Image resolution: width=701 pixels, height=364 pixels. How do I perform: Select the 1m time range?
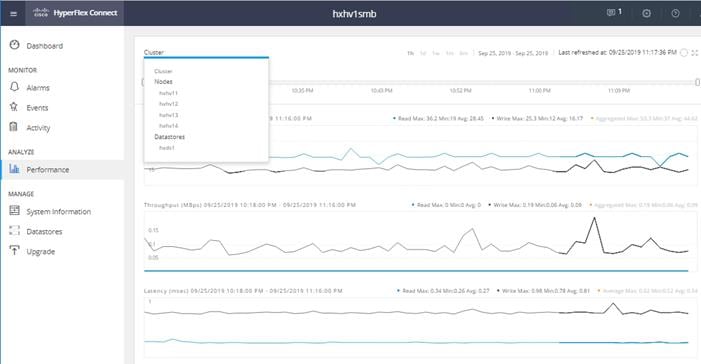[x=450, y=53]
